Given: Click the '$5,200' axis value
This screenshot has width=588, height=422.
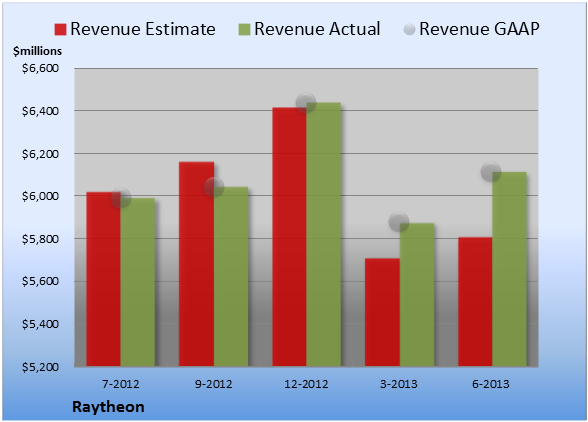Looking at the screenshot, I should click(x=40, y=367).
